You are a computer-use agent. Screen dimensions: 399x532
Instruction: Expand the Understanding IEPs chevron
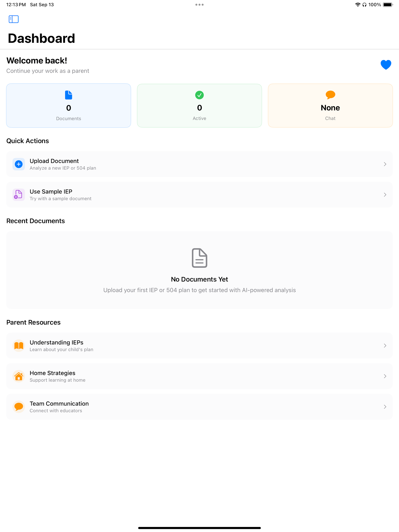point(385,346)
